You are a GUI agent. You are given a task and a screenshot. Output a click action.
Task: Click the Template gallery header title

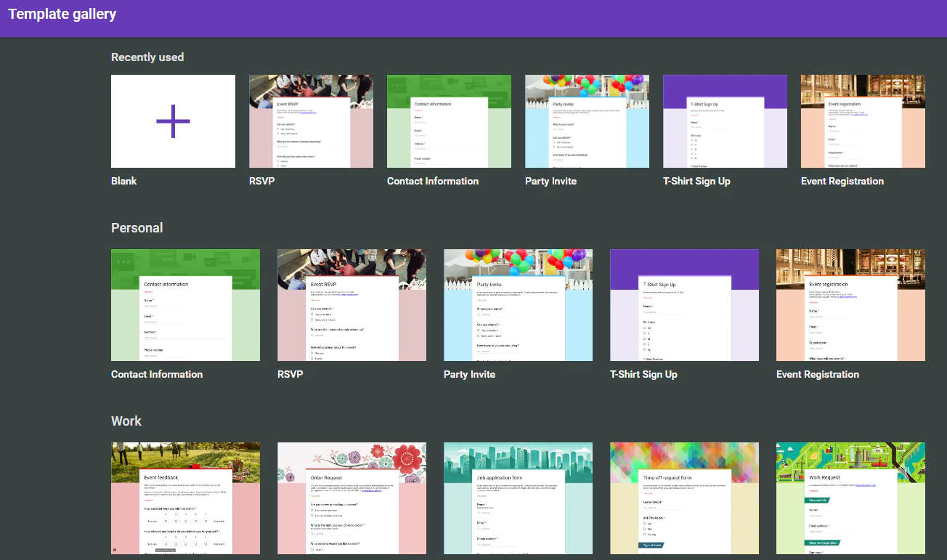click(62, 14)
